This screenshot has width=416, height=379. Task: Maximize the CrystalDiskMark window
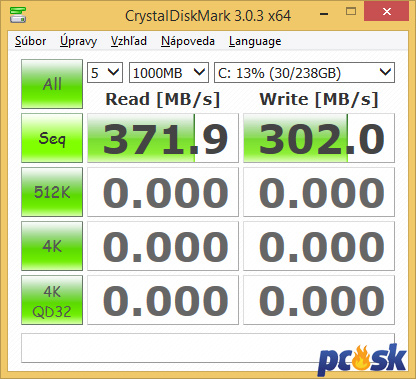pyautogui.click(x=351, y=12)
